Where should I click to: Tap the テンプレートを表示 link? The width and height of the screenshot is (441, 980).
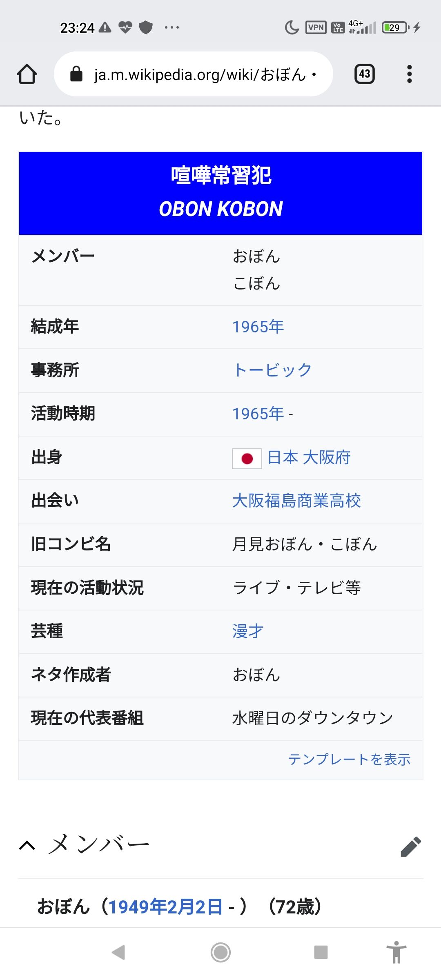(x=349, y=759)
